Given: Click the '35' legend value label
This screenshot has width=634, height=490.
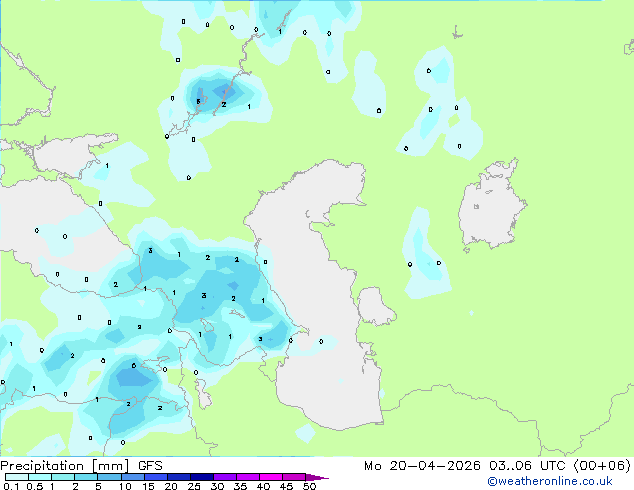Looking at the screenshot, I should (240, 486).
